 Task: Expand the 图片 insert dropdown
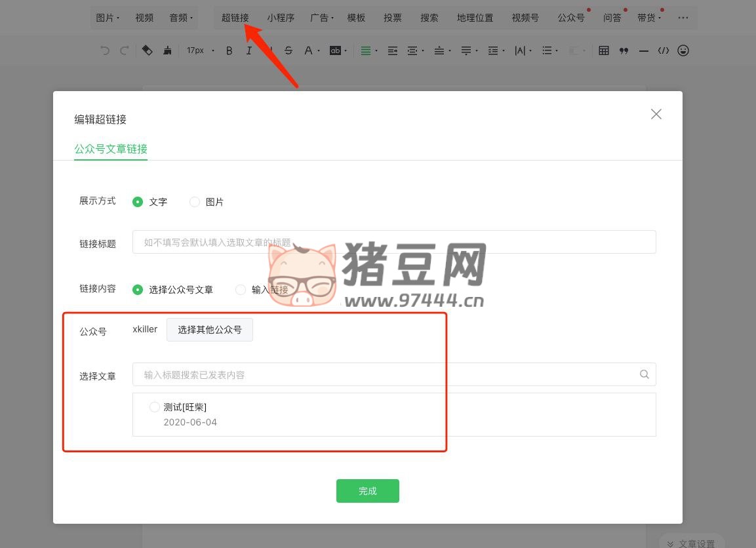pyautogui.click(x=108, y=18)
